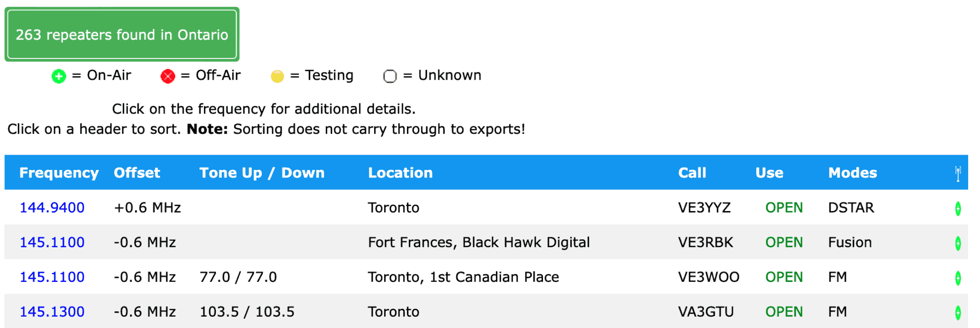Sort table by Tone Up / Down header

tap(262, 173)
